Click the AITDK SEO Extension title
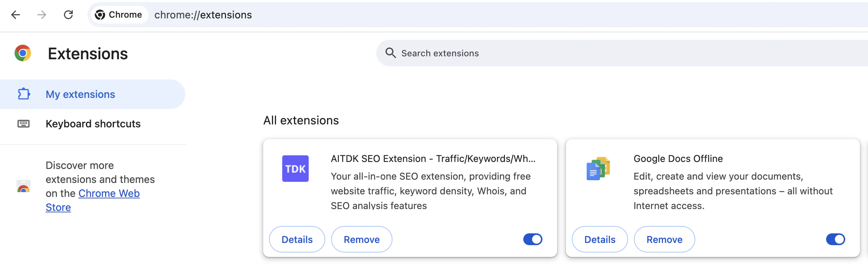This screenshot has width=868, height=279. point(433,159)
